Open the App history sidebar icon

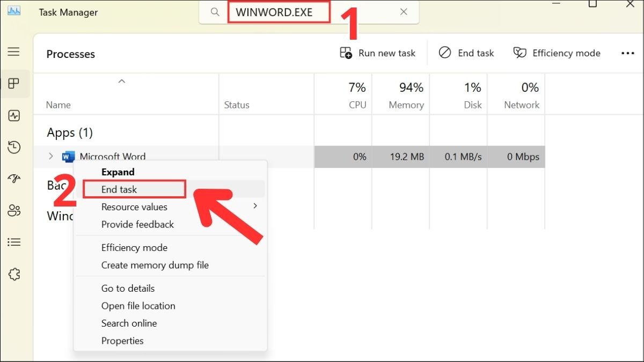(13, 147)
